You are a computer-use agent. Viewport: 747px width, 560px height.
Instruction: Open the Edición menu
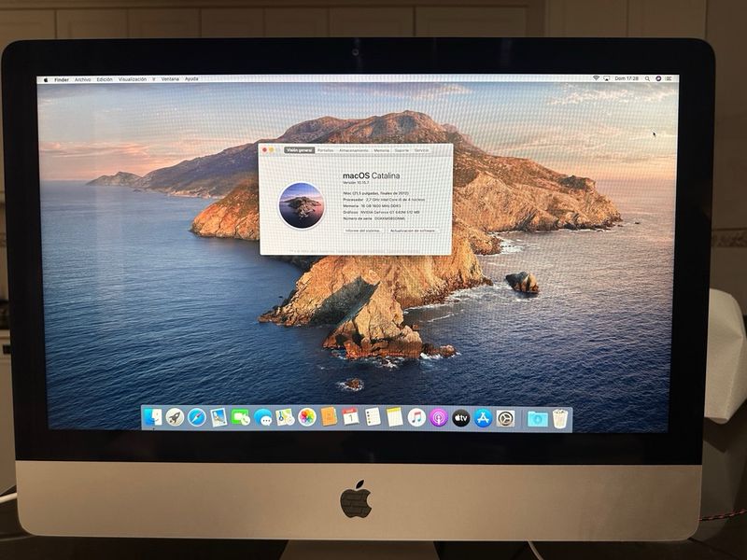coord(105,79)
